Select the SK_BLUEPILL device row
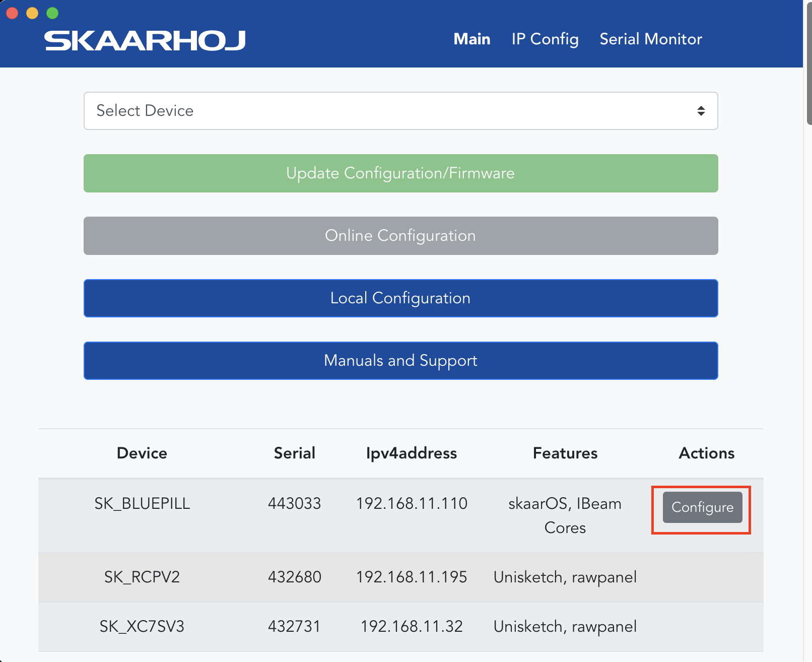 [x=400, y=515]
